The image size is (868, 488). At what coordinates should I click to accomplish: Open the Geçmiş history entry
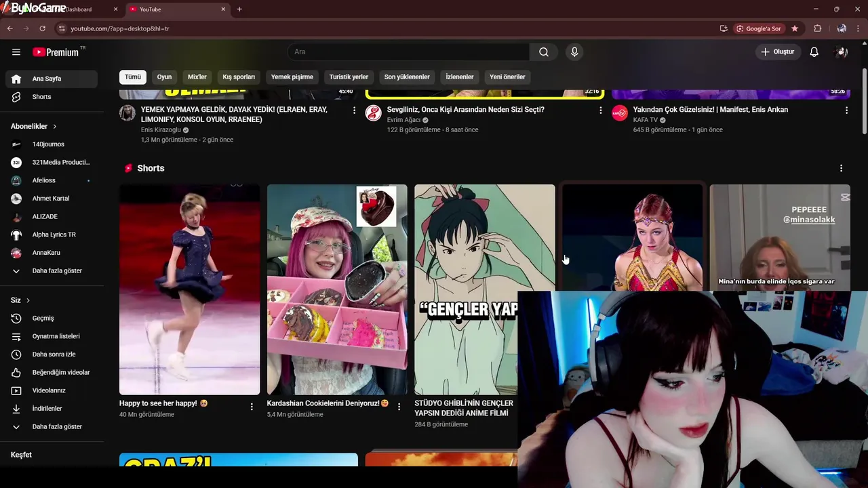(x=52, y=318)
